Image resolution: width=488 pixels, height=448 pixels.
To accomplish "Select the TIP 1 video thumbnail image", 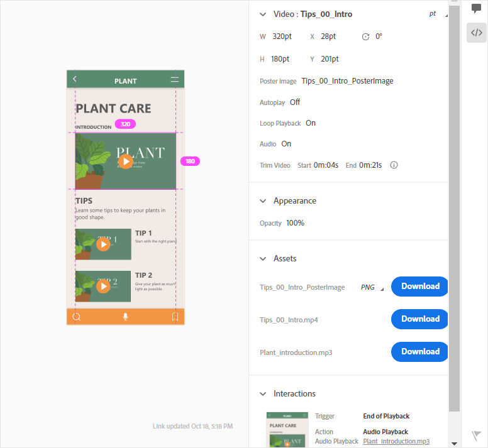I will [103, 244].
